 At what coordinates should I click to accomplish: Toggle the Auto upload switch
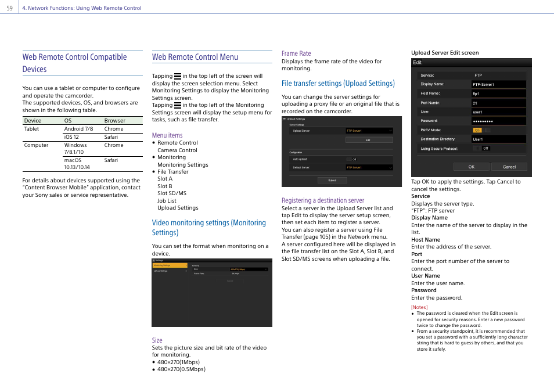click(351, 160)
